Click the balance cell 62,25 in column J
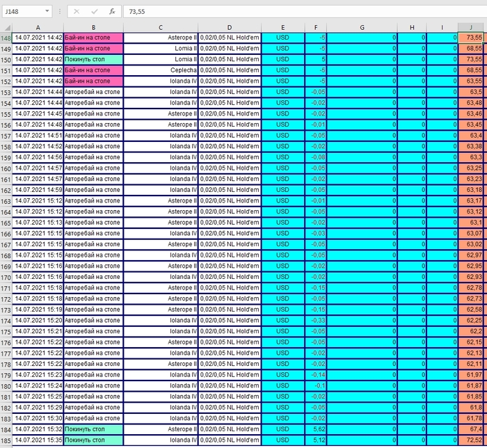487x448 pixels. [x=470, y=321]
